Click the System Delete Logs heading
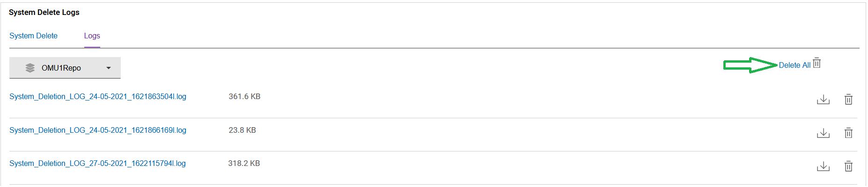The image size is (868, 187). [44, 13]
